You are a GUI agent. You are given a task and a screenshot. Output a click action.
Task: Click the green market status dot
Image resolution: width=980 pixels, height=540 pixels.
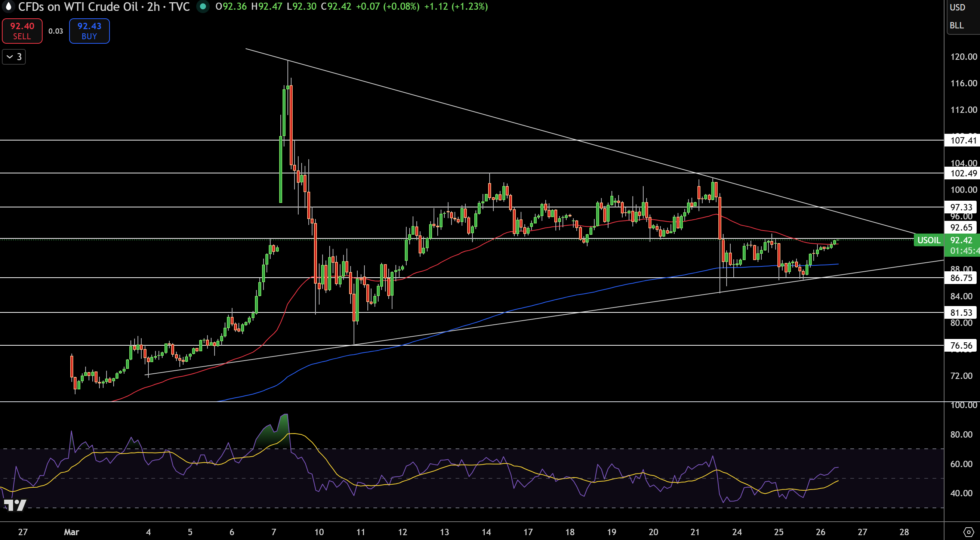(x=203, y=6)
